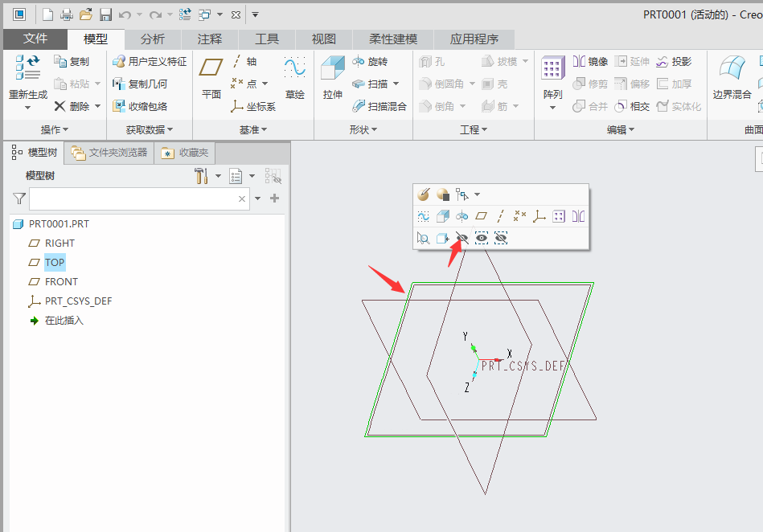Image resolution: width=763 pixels, height=532 pixels.
Task: Click 用户定义特征 in Get Data group
Action: pos(150,62)
